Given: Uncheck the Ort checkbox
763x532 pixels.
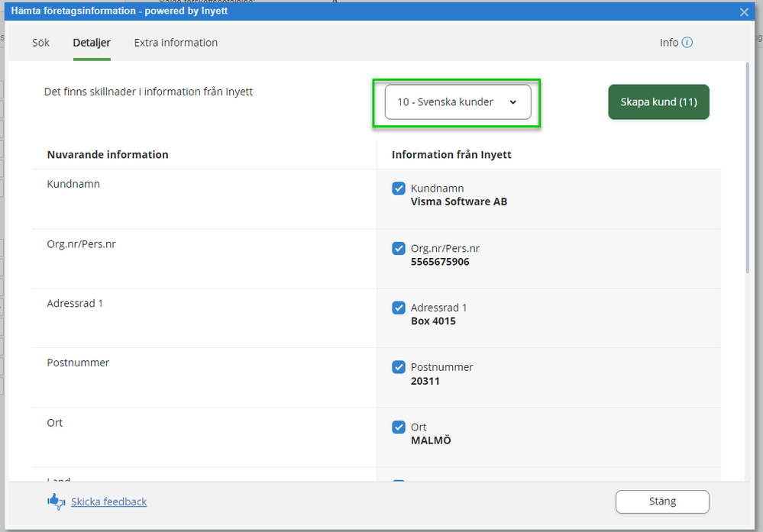Looking at the screenshot, I should click(399, 427).
